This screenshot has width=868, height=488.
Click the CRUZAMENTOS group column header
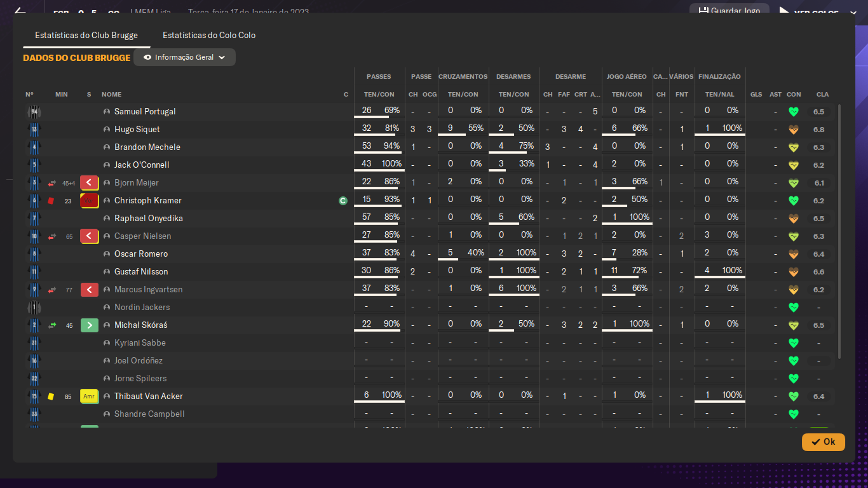tap(463, 77)
